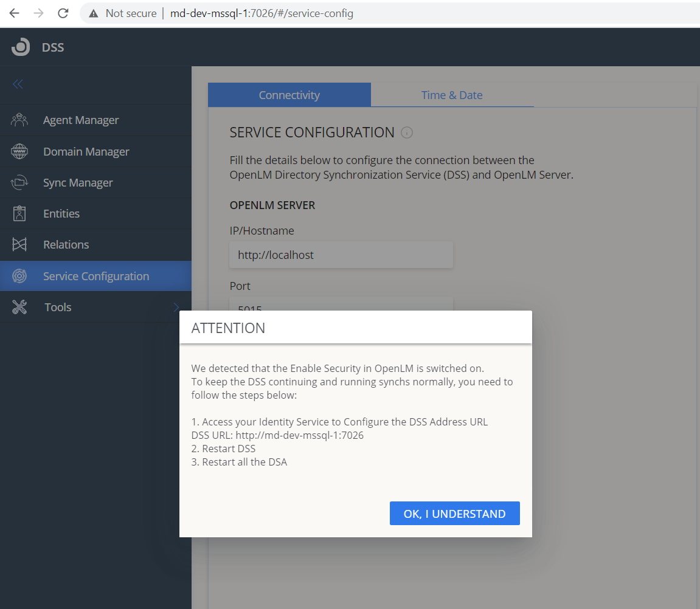
Task: Click the IP/Hostname input field
Action: tap(341, 255)
